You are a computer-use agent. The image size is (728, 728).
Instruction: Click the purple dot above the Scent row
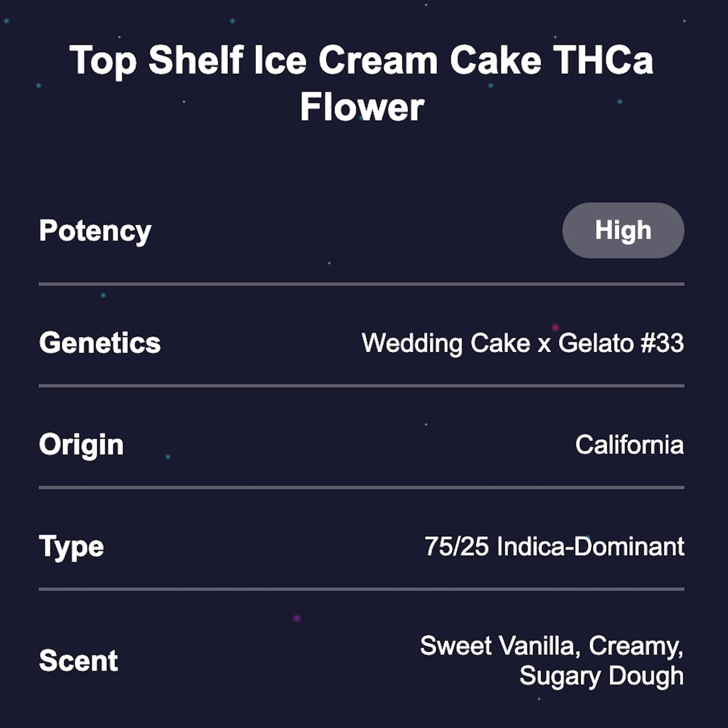coord(297,618)
